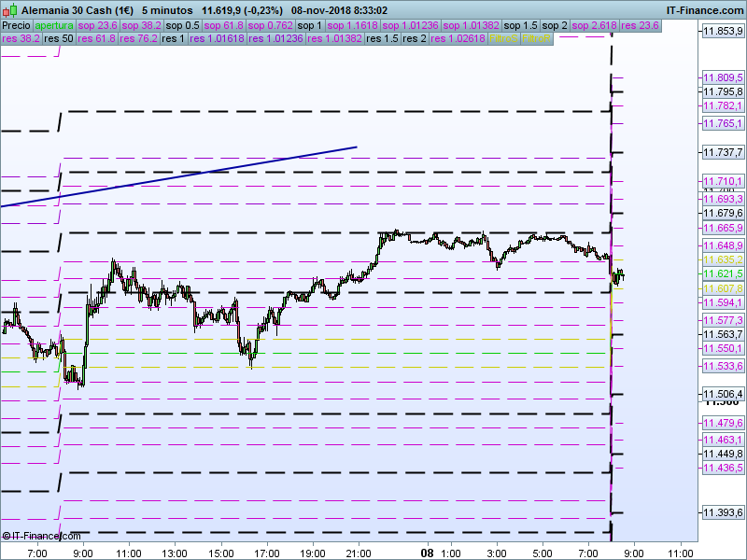Click the bold 08 date marker on time axis
This screenshot has height=560, width=747.
pyautogui.click(x=428, y=553)
